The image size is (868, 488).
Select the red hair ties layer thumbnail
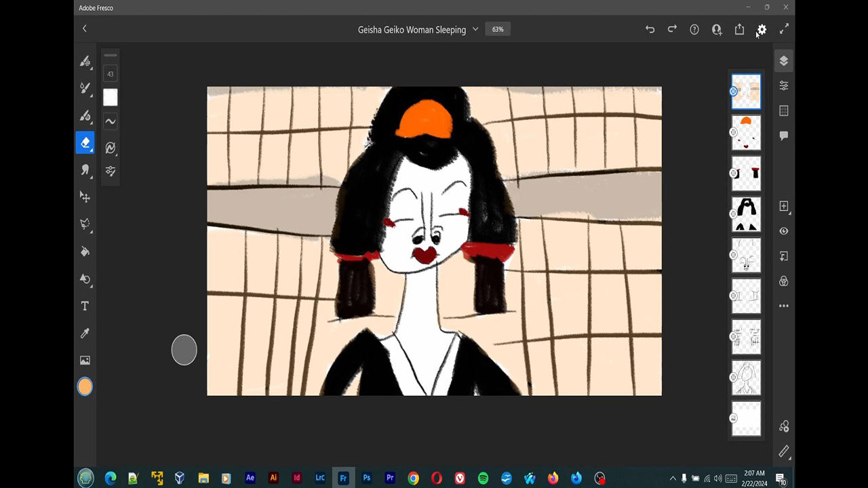[x=746, y=174]
